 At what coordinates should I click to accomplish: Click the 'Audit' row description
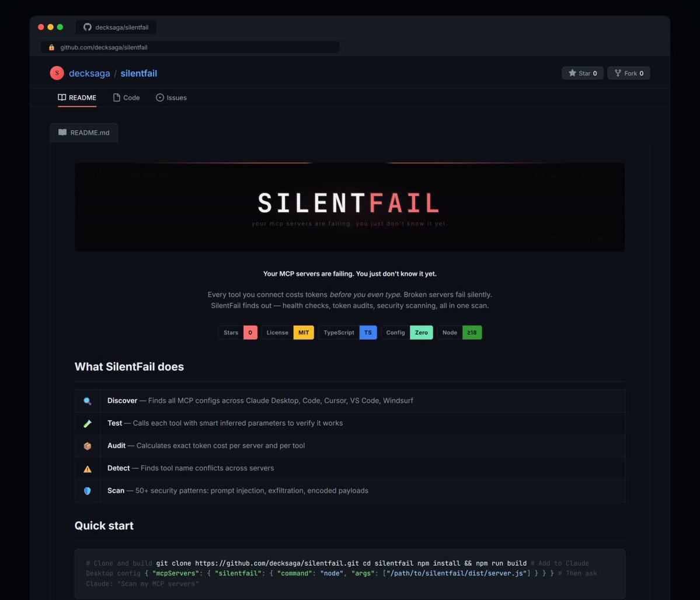(221, 445)
